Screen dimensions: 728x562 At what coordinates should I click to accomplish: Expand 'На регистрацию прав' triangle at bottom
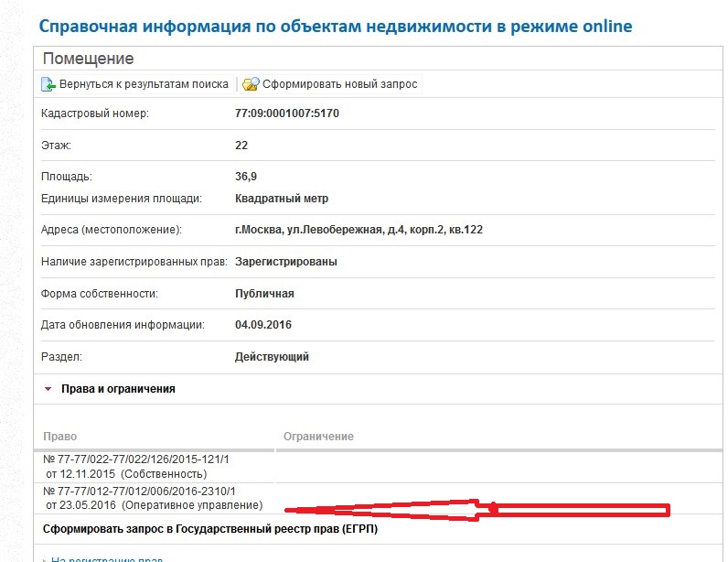pos(44,559)
